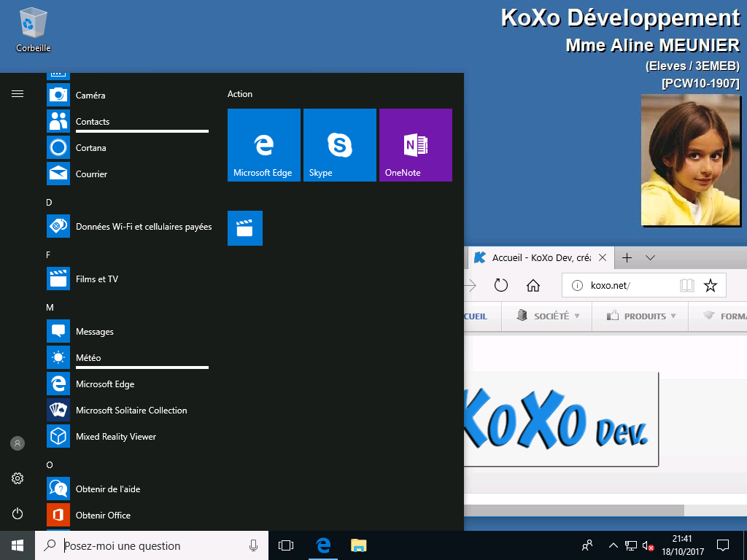Open File Explorer from the taskbar

pos(359,545)
